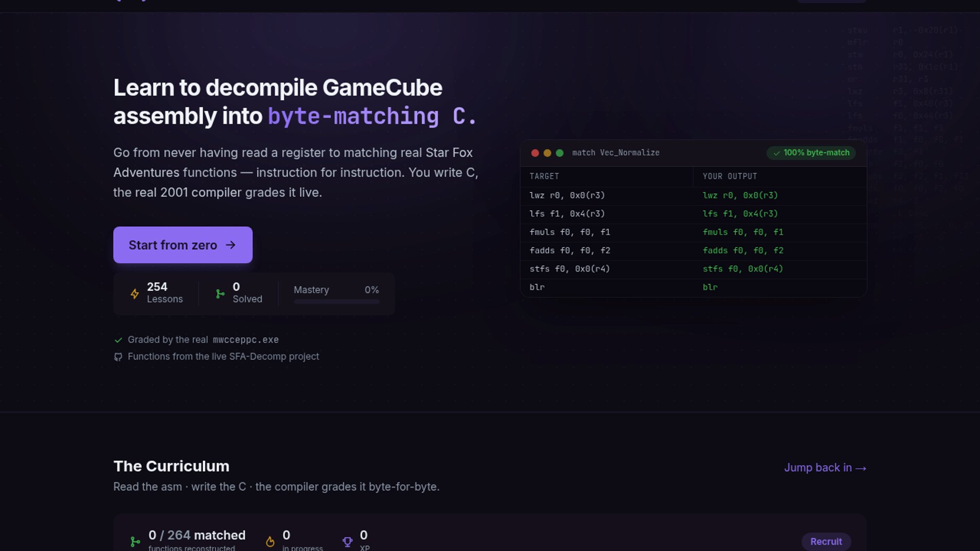Click the trophy icon beside XP
The width and height of the screenshot is (980, 551).
348,541
